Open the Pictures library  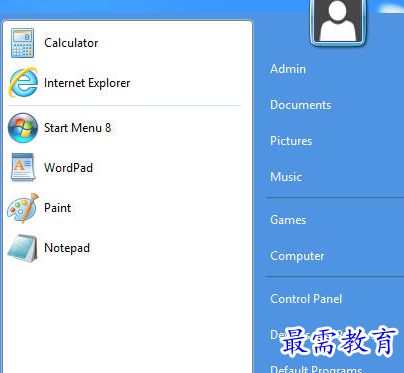291,141
